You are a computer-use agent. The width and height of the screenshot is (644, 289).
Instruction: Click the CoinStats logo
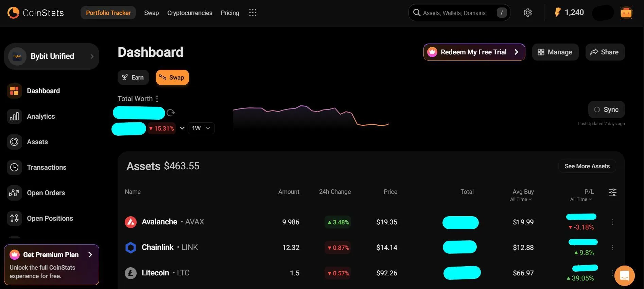[35, 13]
